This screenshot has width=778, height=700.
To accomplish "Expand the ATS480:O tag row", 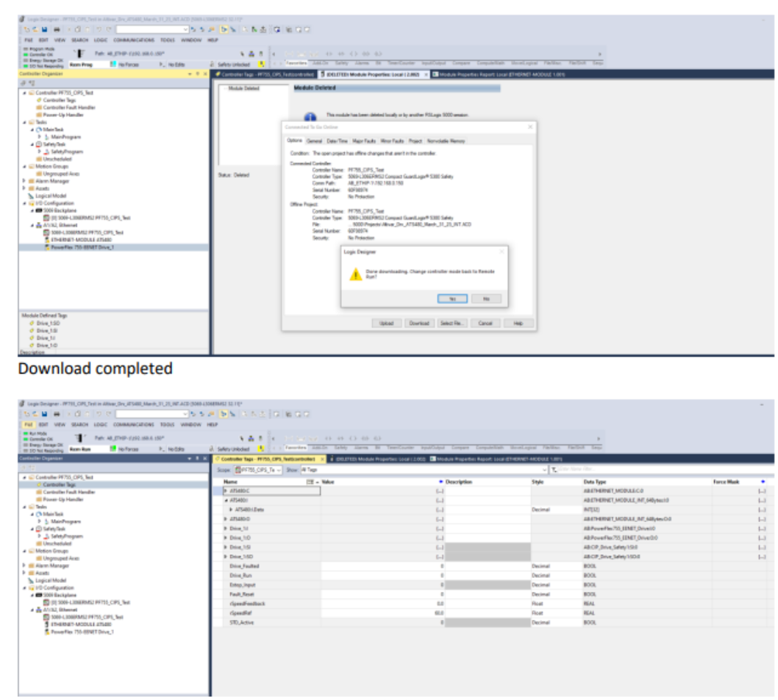I will tap(225, 519).
